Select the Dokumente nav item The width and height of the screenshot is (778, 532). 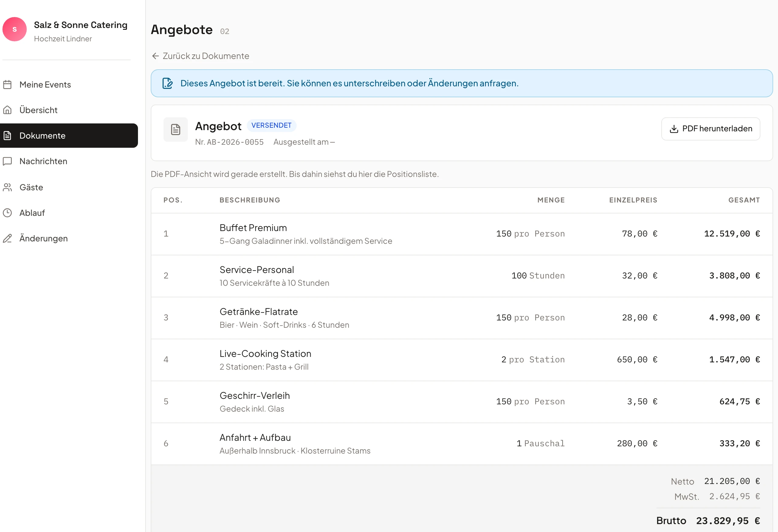pos(69,135)
